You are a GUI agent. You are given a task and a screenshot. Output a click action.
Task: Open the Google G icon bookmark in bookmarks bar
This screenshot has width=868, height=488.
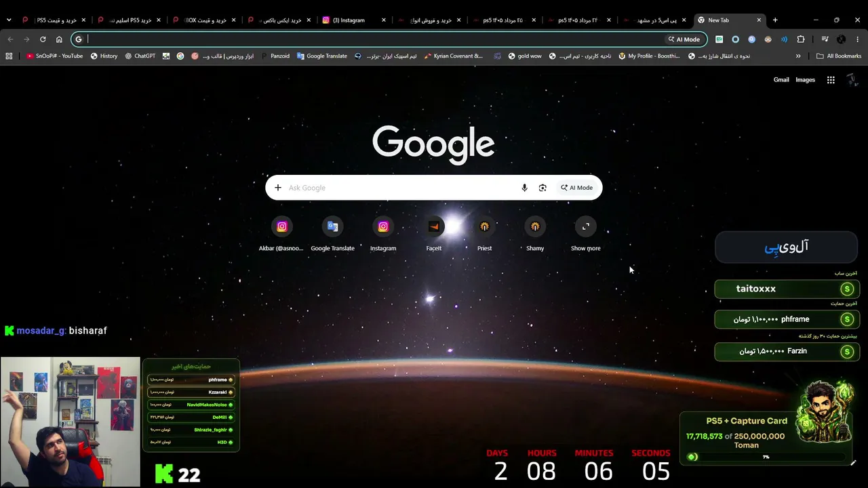pyautogui.click(x=180, y=56)
